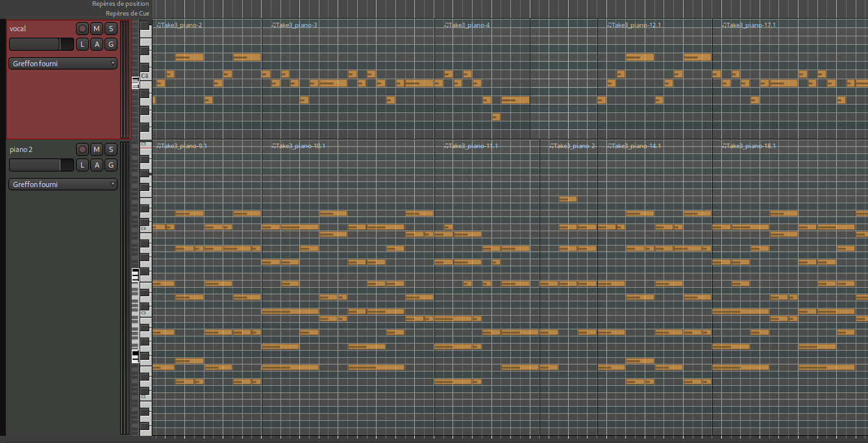Open group (G) button on vocal track

click(111, 44)
